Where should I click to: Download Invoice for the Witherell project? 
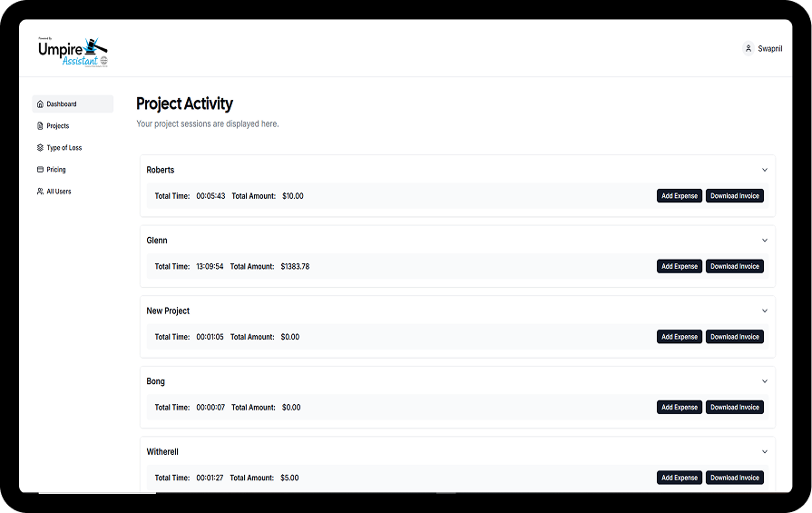click(x=735, y=478)
